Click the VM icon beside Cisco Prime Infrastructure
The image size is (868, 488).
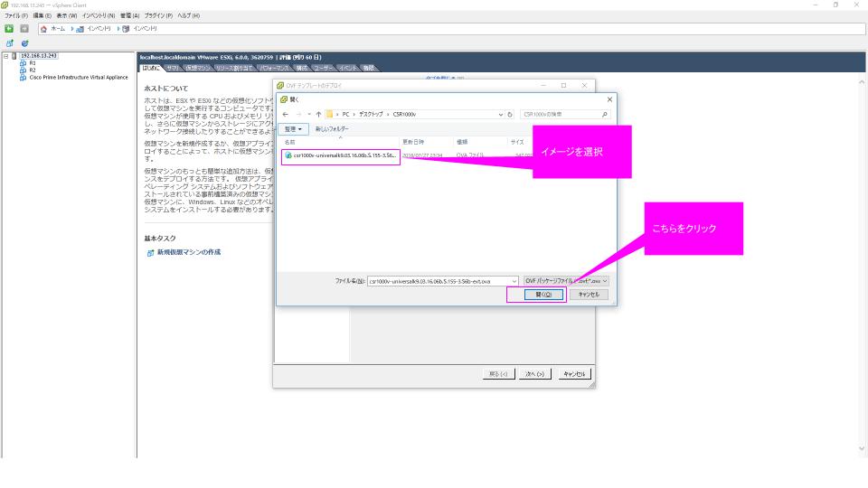point(23,78)
